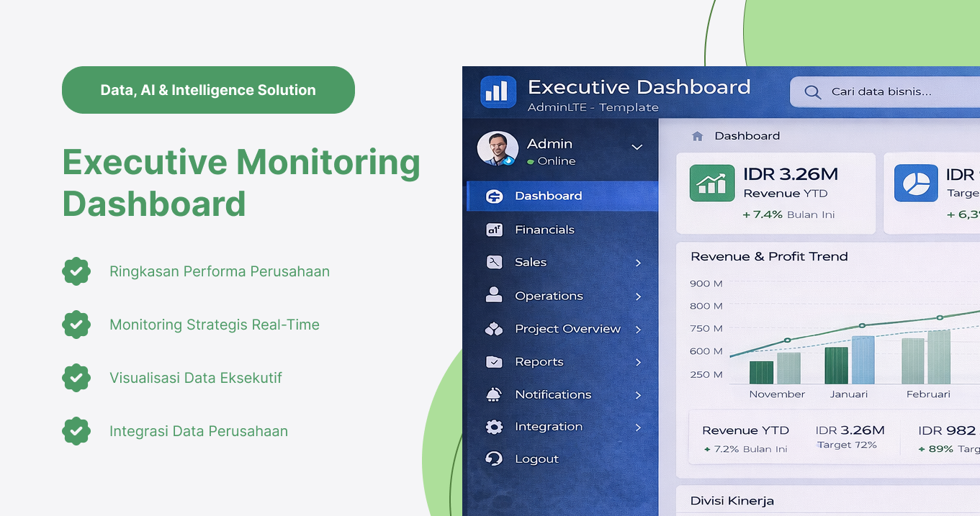The width and height of the screenshot is (980, 516).
Task: Click the checkmark badge beside Visualisasi Data Eksekutif
Action: [x=76, y=378]
